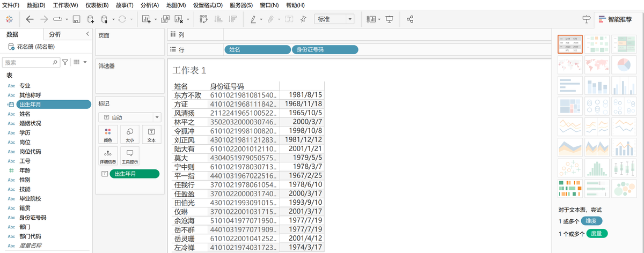Select the 部门代码 field
Screen dimensions: 644x253
[x=30, y=236]
